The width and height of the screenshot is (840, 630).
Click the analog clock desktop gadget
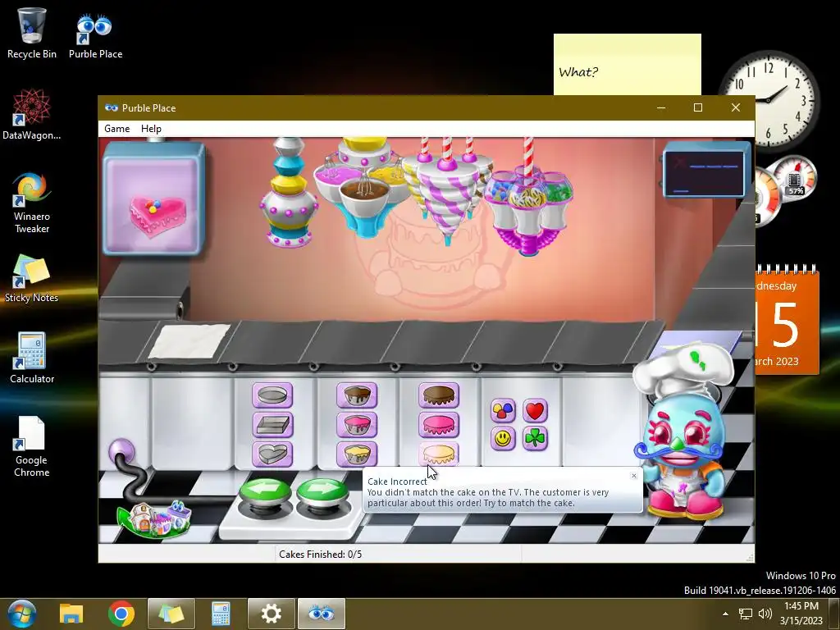tap(769, 99)
